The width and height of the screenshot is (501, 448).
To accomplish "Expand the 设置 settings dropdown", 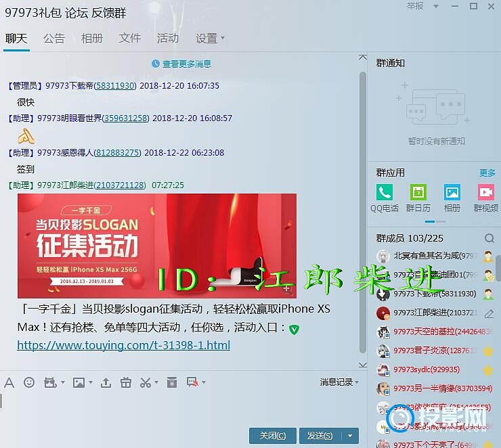I will 210,39.
